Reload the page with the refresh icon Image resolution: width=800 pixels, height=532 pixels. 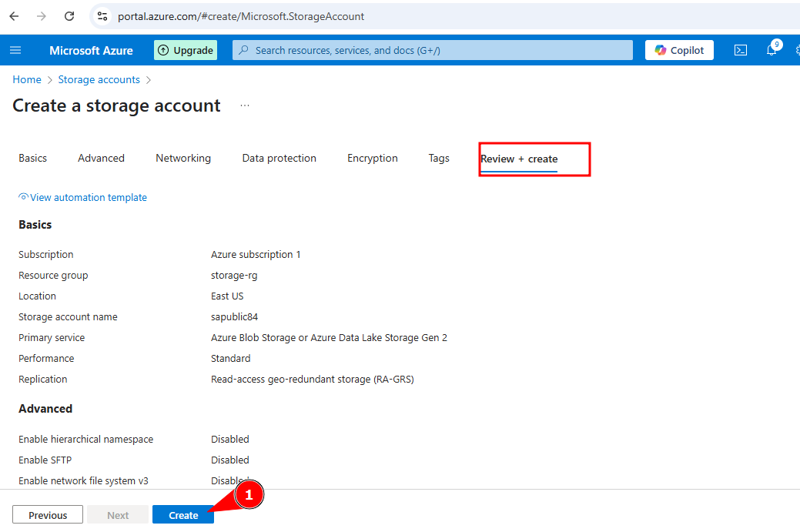click(x=69, y=16)
